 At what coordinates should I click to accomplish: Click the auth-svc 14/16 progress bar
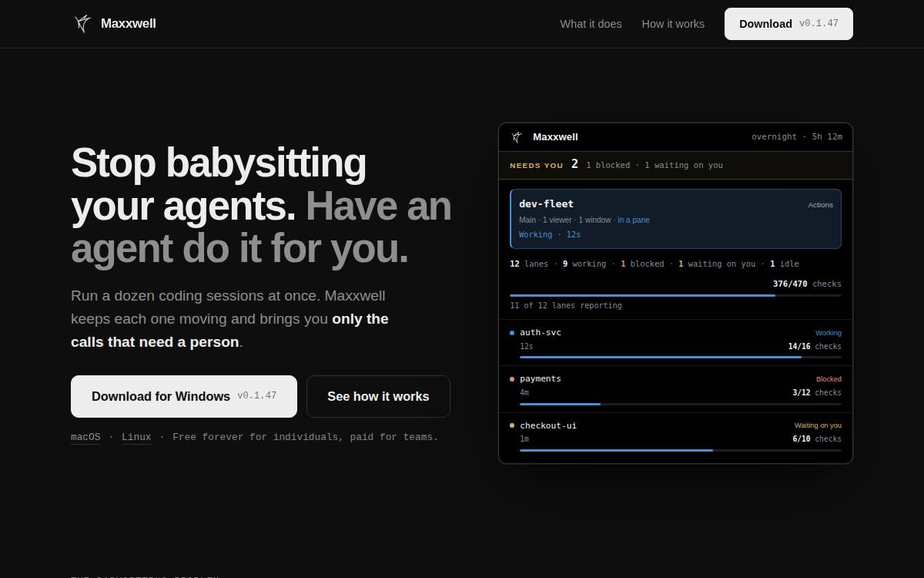tap(681, 357)
